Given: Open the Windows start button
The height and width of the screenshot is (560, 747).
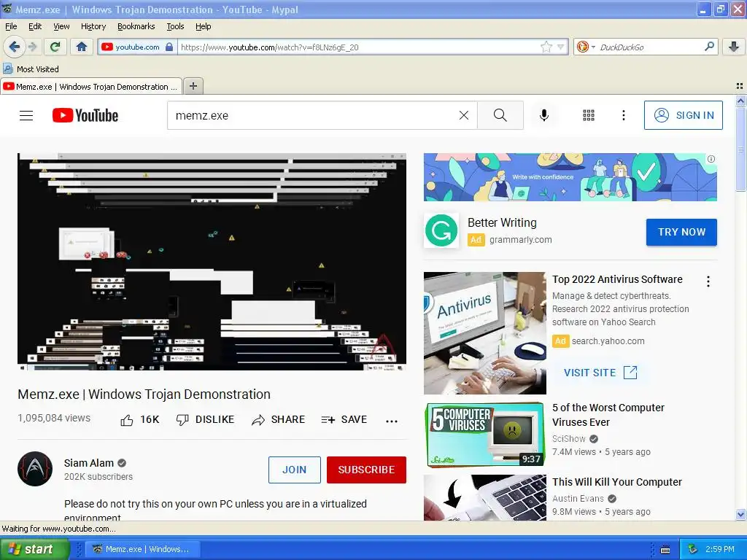Looking at the screenshot, I should [35, 549].
